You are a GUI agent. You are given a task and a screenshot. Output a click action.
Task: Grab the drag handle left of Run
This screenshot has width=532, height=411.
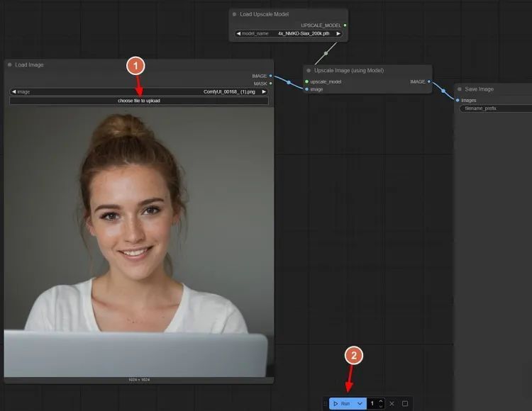pos(326,403)
